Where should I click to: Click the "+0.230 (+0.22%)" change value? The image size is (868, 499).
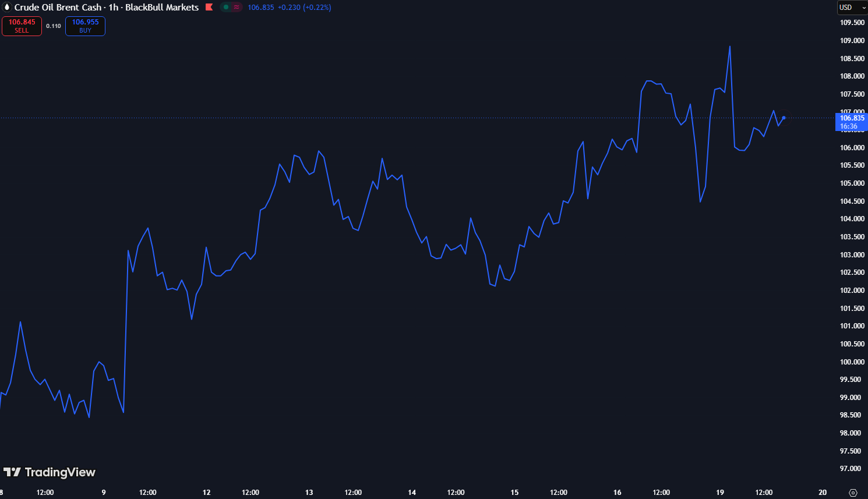[305, 8]
